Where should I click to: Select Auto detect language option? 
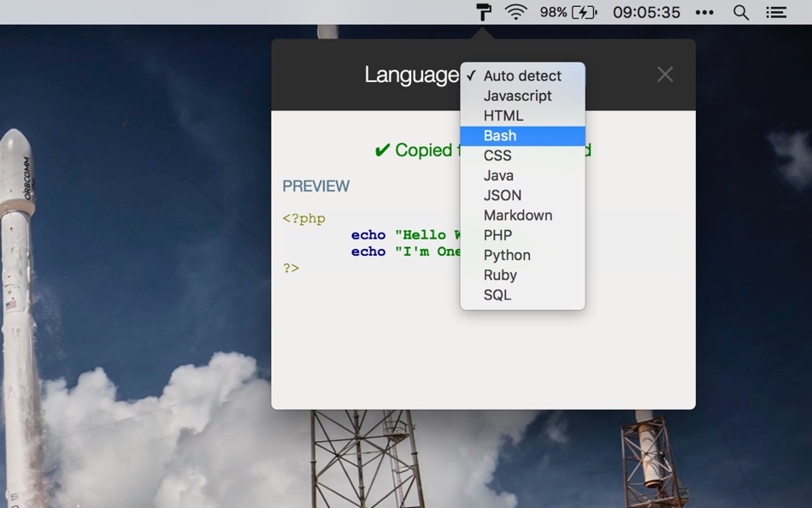(x=522, y=75)
